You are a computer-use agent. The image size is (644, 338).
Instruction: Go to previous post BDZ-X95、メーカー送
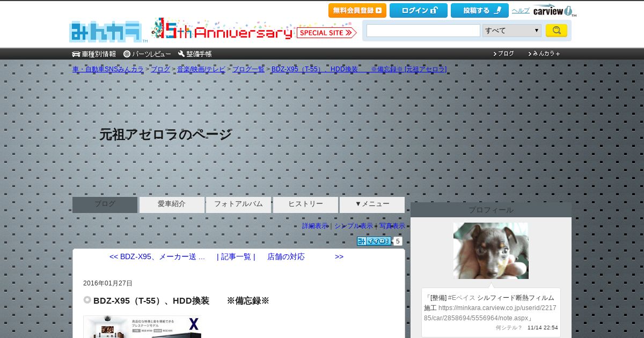[157, 257]
